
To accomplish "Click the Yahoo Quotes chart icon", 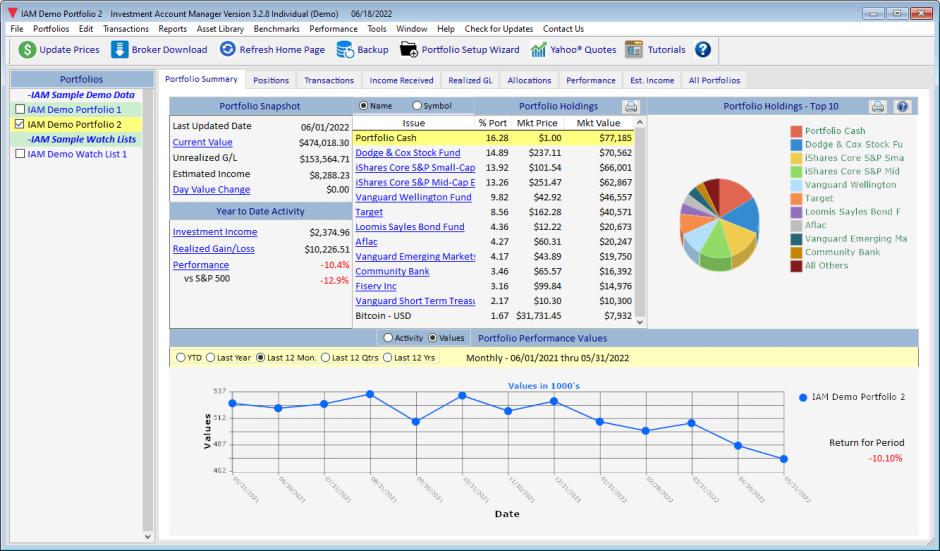I will [538, 50].
